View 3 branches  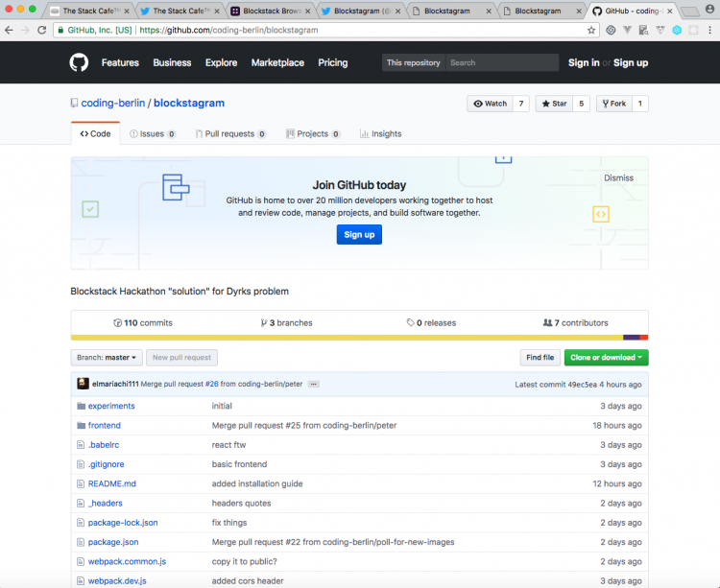tap(286, 323)
